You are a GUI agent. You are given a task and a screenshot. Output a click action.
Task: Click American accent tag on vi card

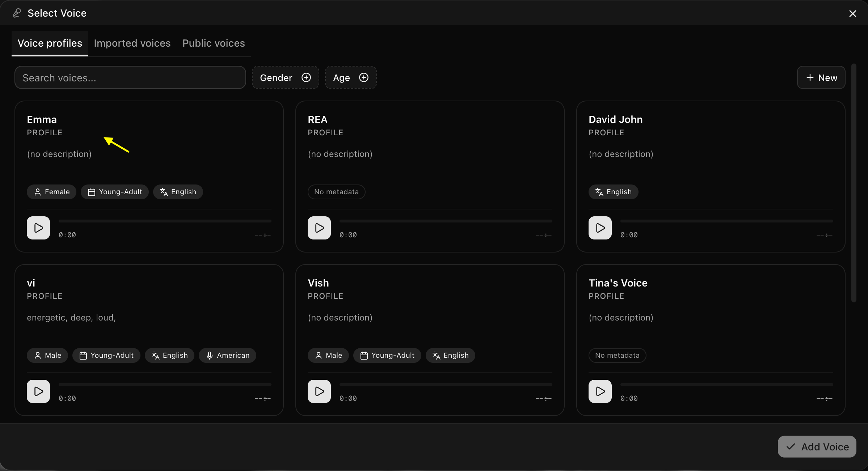tap(227, 355)
